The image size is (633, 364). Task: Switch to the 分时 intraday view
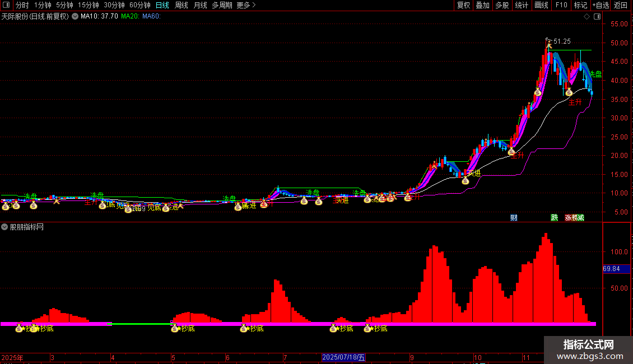coord(22,5)
